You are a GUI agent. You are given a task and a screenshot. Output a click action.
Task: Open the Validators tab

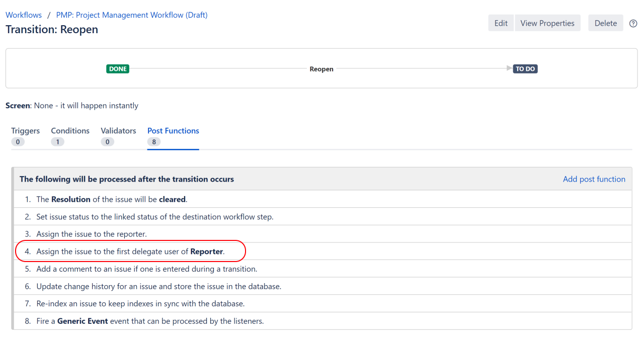coord(118,131)
